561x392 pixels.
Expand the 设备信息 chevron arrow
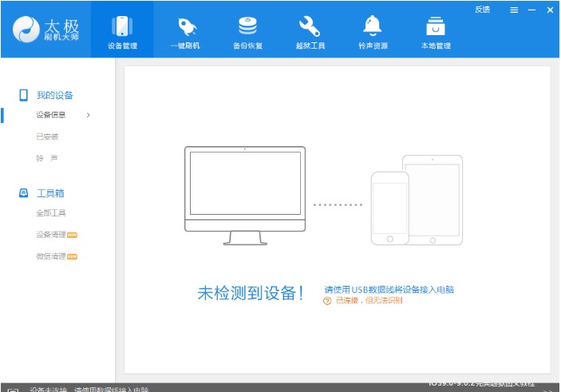88,115
